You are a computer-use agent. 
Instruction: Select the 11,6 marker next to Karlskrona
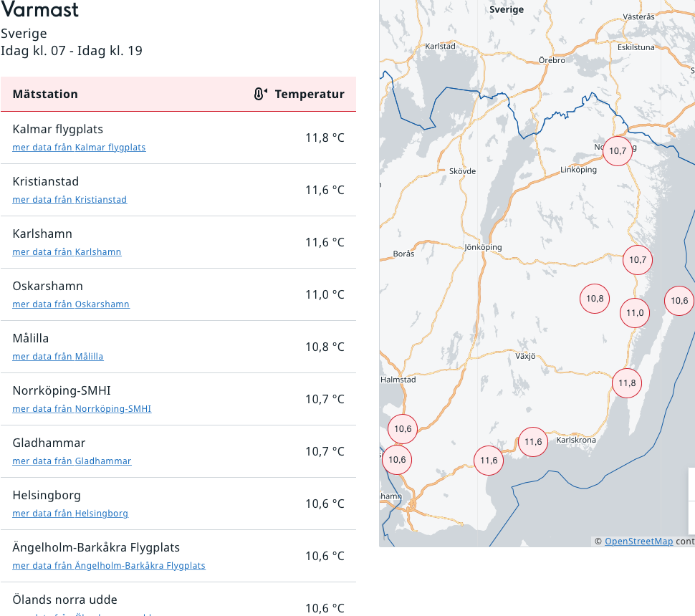[533, 442]
